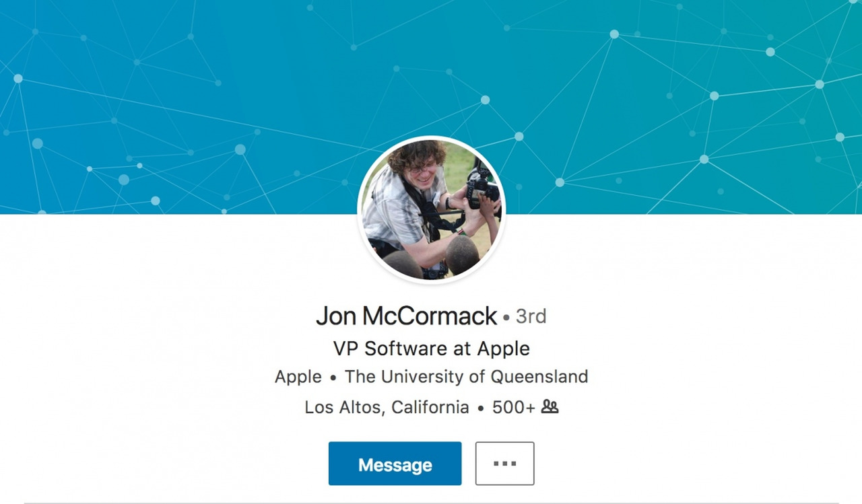The image size is (862, 504).
Task: Click the Los Altos, California location
Action: click(387, 407)
